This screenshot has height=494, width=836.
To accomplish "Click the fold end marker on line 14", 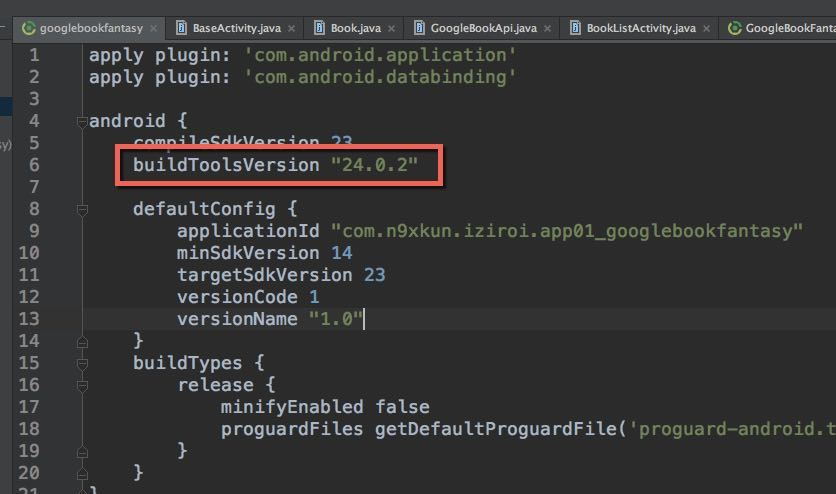I will 82,341.
